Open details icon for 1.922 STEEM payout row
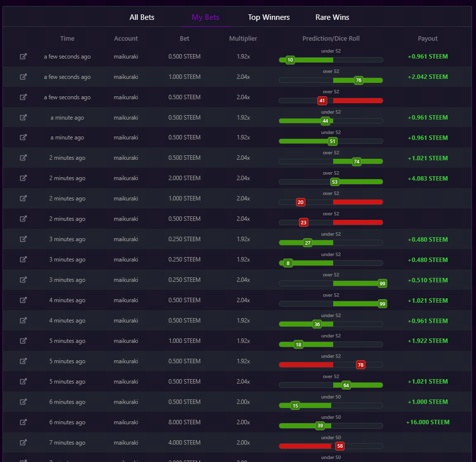This screenshot has width=476, height=462. [23, 341]
